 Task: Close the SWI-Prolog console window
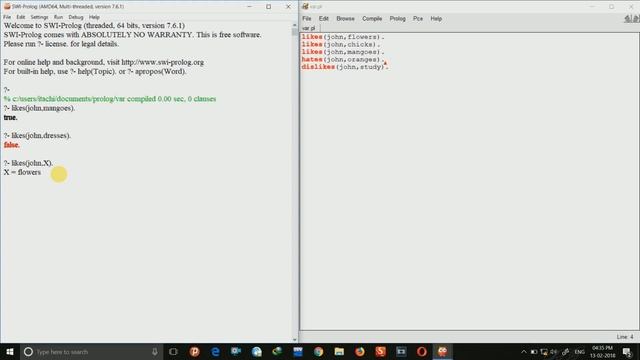288,7
